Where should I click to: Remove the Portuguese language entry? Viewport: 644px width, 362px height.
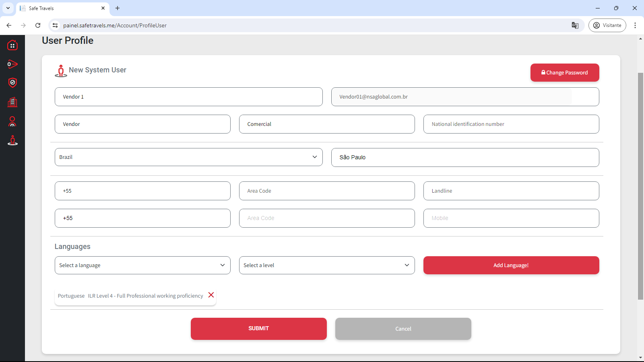[211, 295]
